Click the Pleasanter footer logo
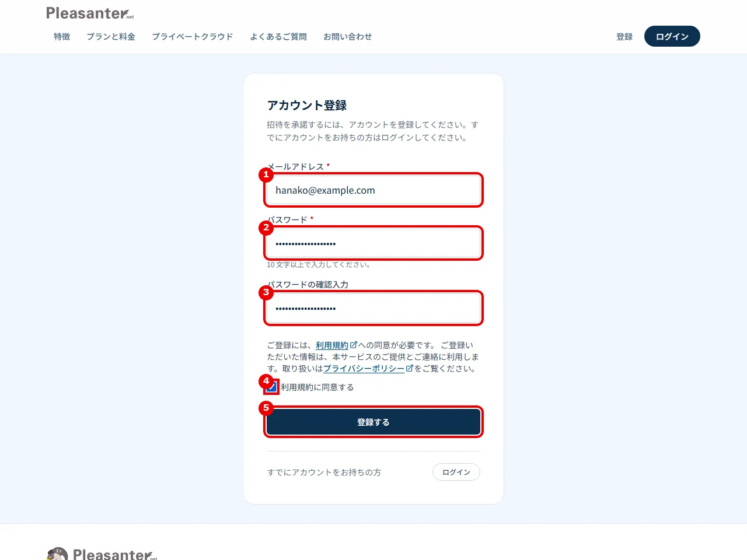Viewport: 747px width, 560px height. (102, 554)
